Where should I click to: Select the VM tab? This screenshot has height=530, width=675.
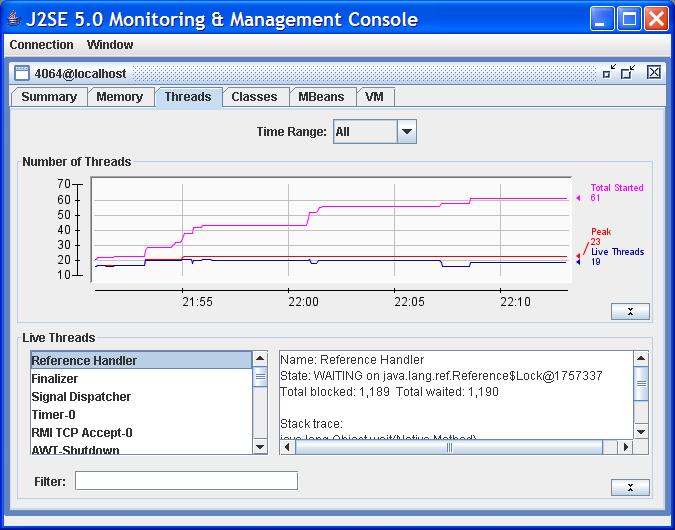[374, 97]
